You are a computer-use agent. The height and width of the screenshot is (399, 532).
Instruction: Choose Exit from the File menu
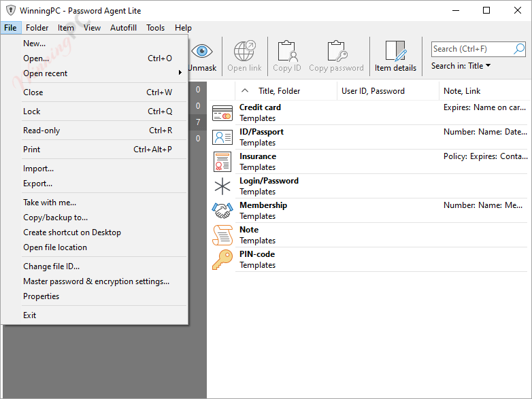(x=95, y=315)
